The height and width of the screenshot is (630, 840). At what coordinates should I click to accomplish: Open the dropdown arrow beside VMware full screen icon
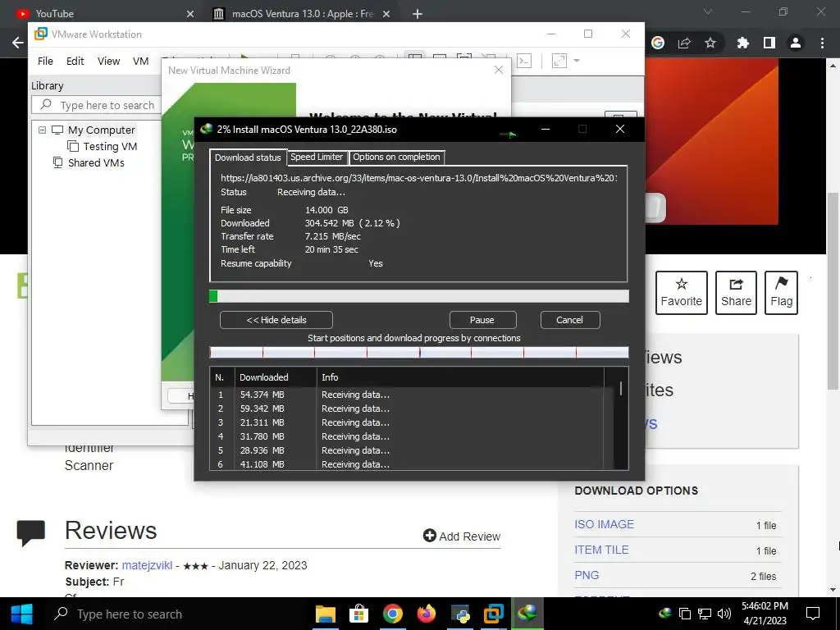pyautogui.click(x=577, y=61)
